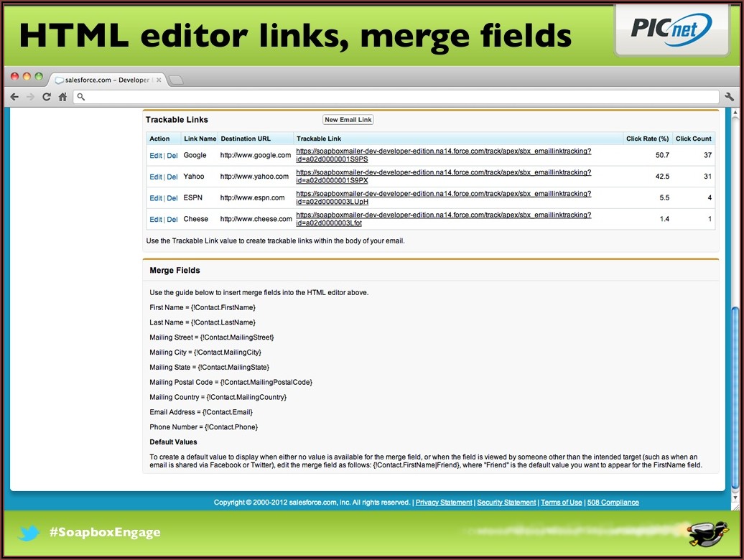Click the Trackable Links section heading
This screenshot has height=560, width=744.
[x=177, y=119]
